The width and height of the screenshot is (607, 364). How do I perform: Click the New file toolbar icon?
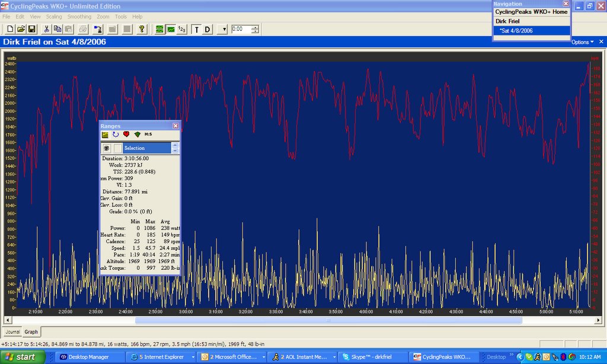(10, 29)
